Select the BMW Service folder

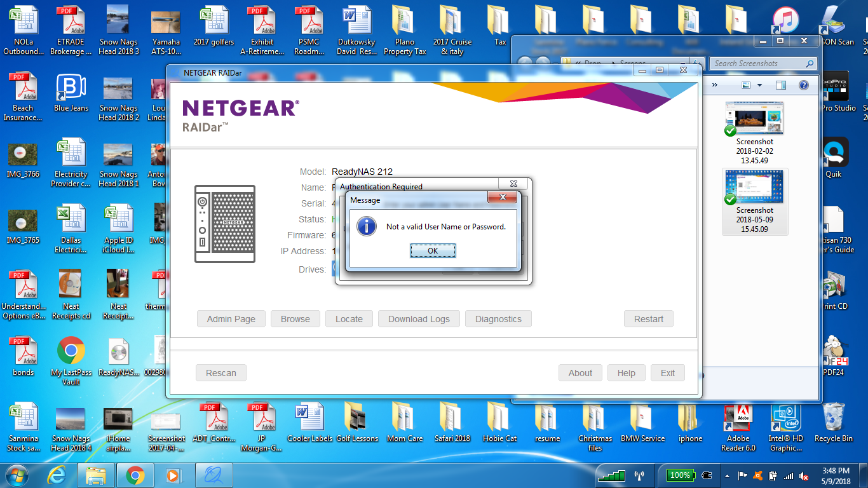pyautogui.click(x=642, y=422)
